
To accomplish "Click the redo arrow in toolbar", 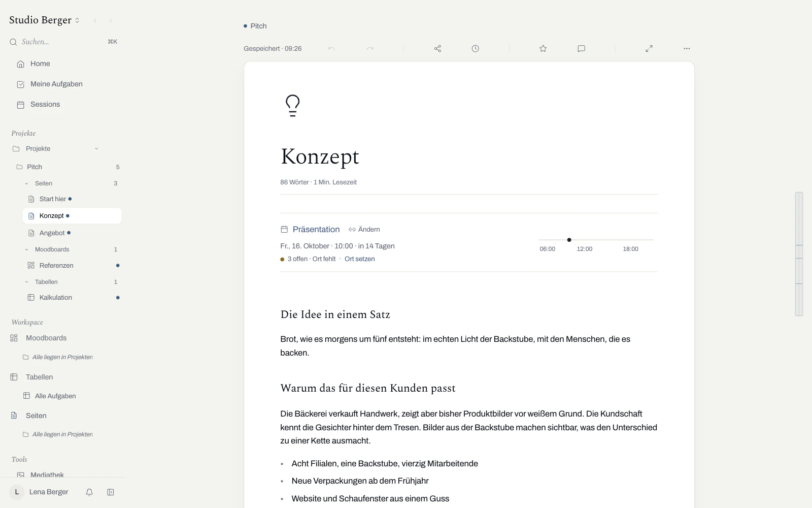I will coord(370,49).
